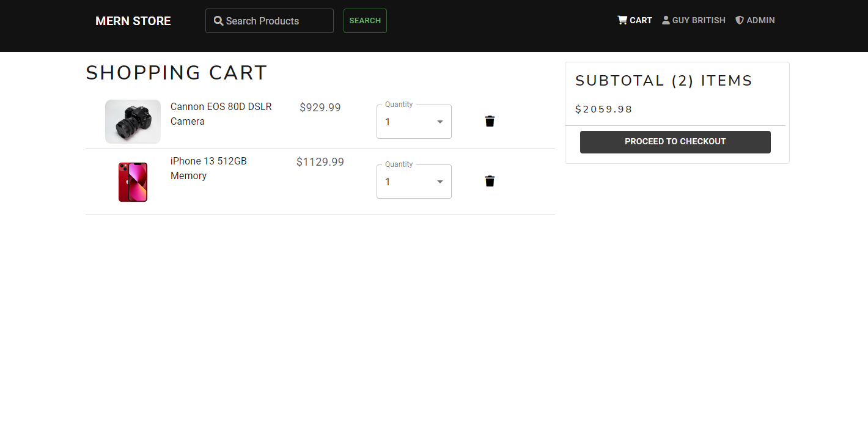Viewport: 868px width, 431px height.
Task: Open the Quantity dropdown for the iPhone 13
Action: (414, 182)
